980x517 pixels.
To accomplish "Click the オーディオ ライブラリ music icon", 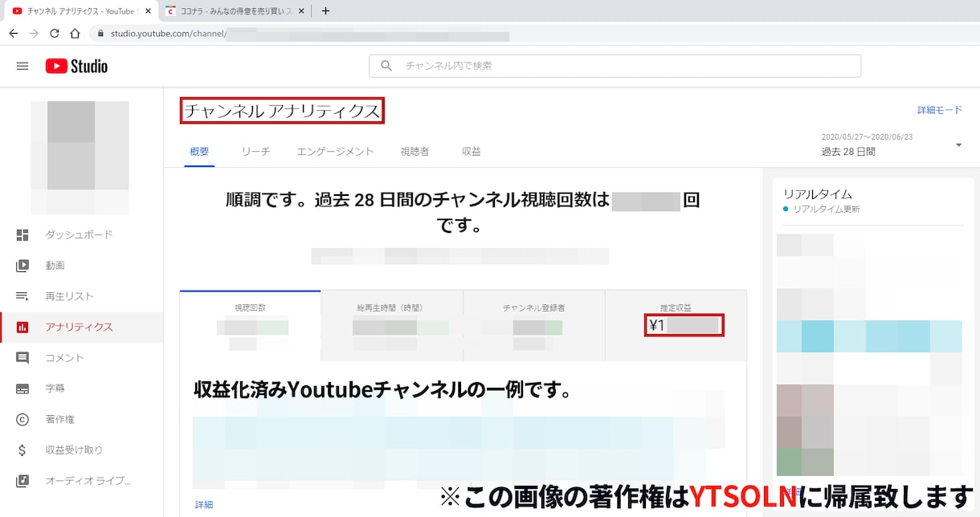I will 22,480.
